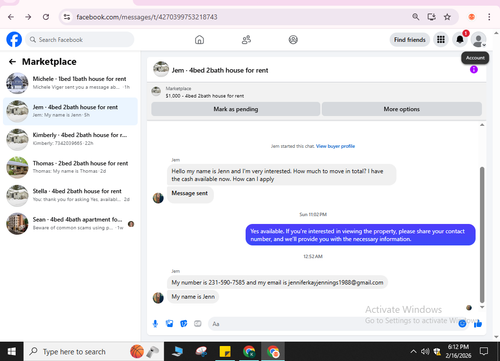
Task: Click the $1,000 4bed 2bath listing text
Action: click(205, 96)
